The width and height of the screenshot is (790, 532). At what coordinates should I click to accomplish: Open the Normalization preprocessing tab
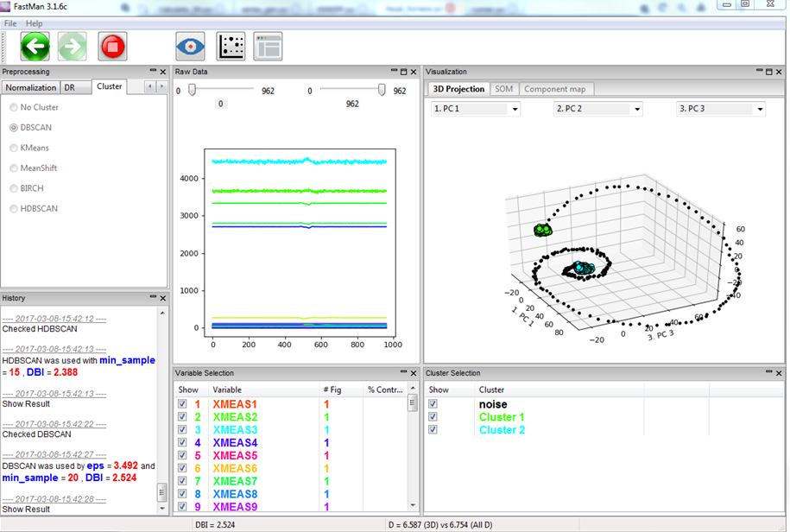click(31, 88)
